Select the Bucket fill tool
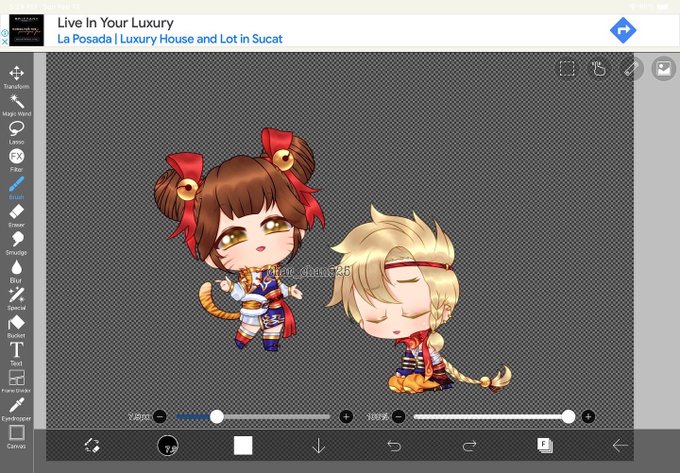 click(16, 326)
